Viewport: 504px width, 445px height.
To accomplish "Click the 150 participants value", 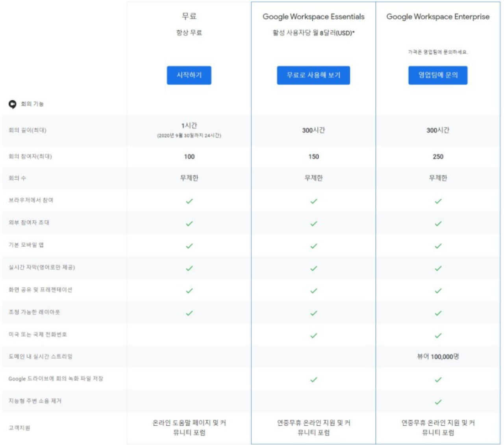I will click(313, 156).
